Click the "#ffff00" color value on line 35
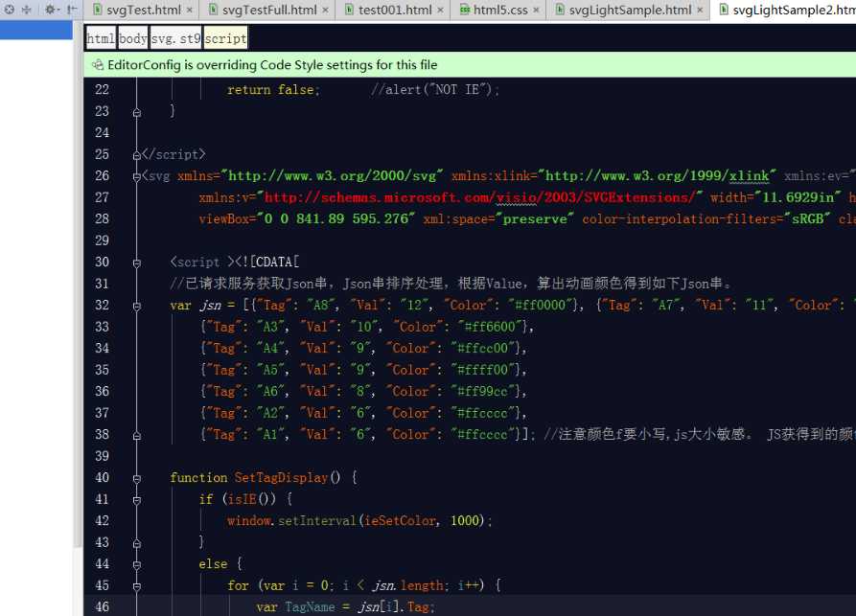The image size is (856, 616). pos(482,370)
